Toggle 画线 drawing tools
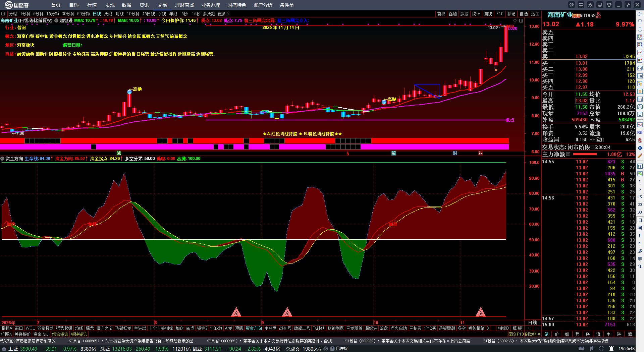 click(488, 14)
